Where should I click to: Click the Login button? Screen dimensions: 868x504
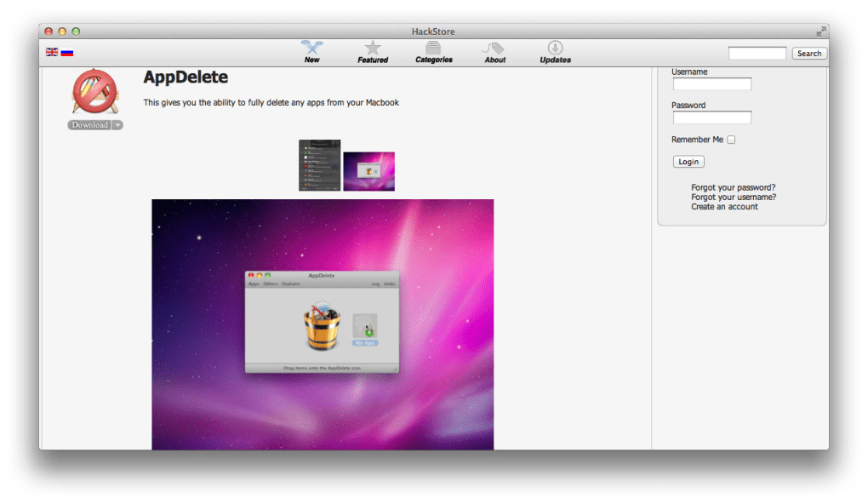[x=688, y=162]
